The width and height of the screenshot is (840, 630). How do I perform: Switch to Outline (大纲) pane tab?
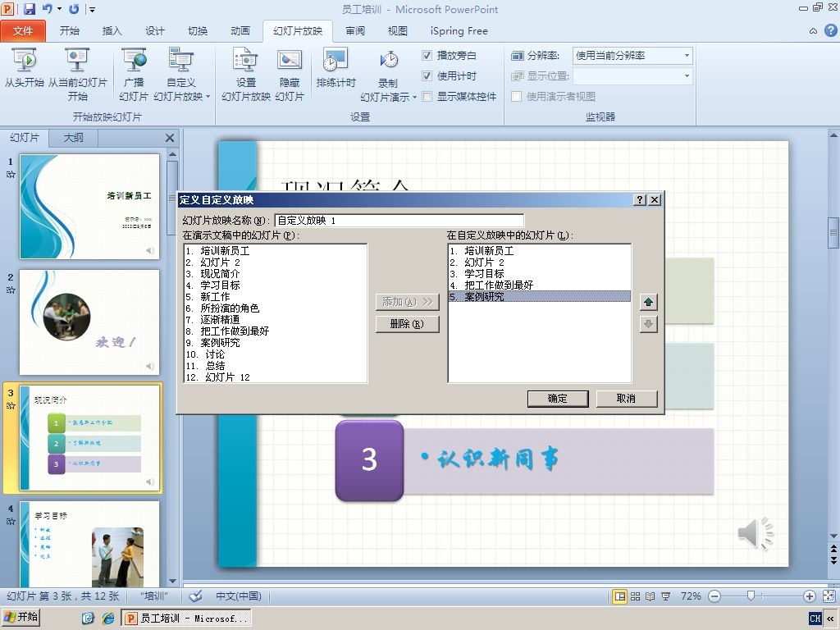click(73, 138)
